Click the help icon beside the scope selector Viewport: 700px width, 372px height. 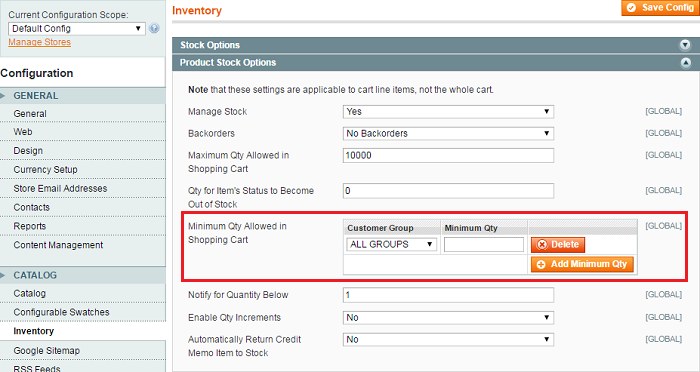[x=154, y=29]
